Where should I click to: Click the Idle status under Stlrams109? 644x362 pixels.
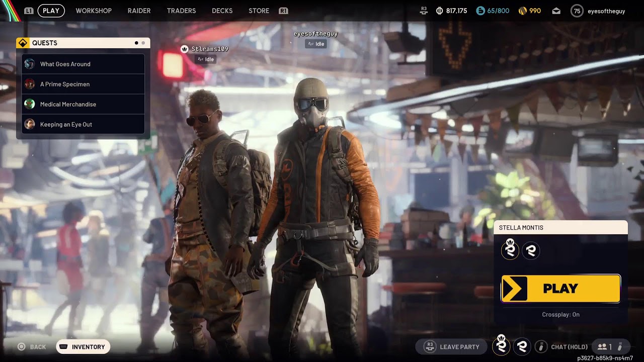206,59
